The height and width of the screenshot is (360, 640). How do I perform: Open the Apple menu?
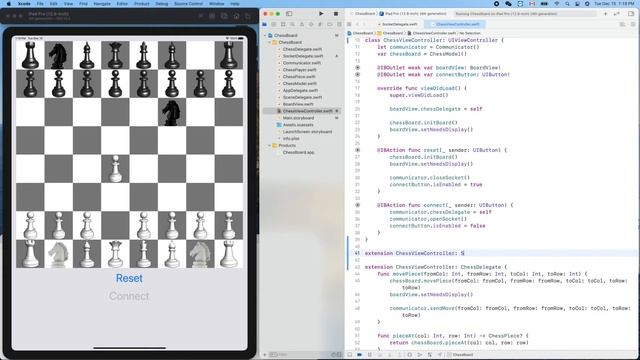9,4
